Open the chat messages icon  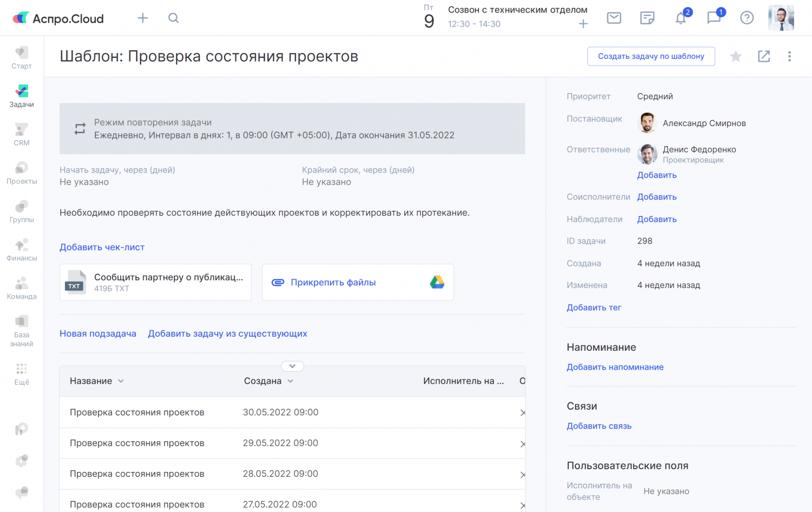(x=713, y=18)
